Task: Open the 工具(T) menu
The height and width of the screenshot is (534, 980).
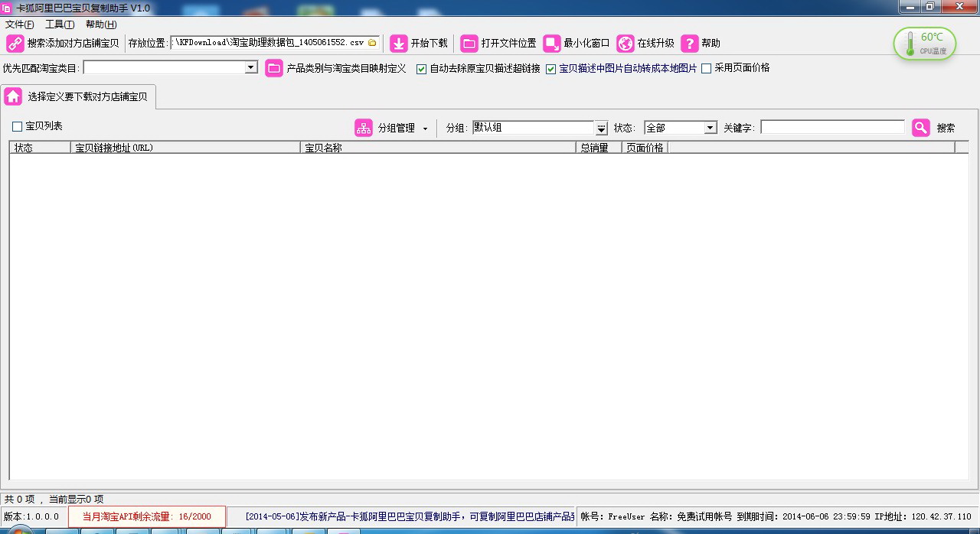Action: (60, 24)
